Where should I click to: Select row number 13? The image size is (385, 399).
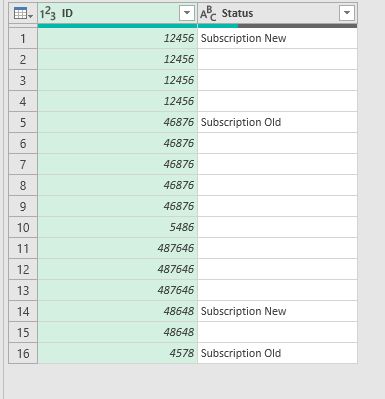click(23, 290)
